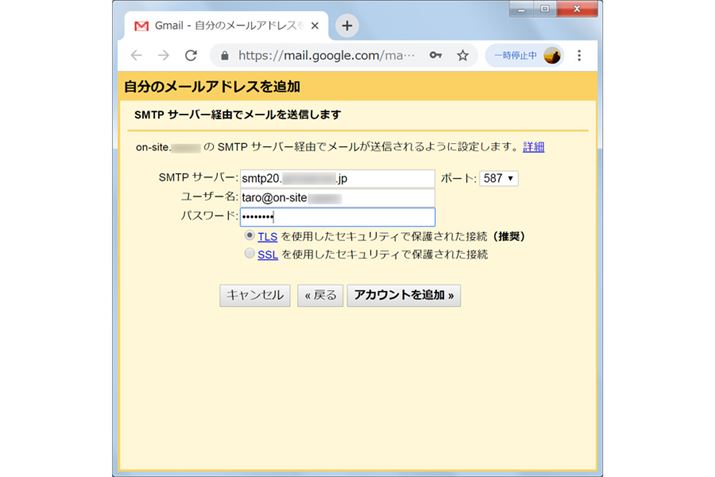Open the saved passwords key icon
The width and height of the screenshot is (715, 477).
click(435, 56)
